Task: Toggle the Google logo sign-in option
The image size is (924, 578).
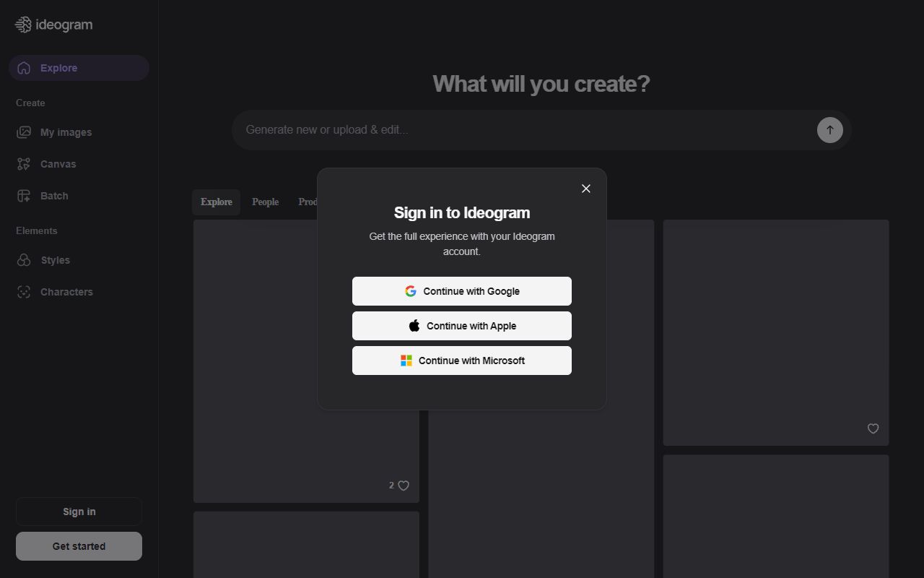Action: (x=410, y=290)
